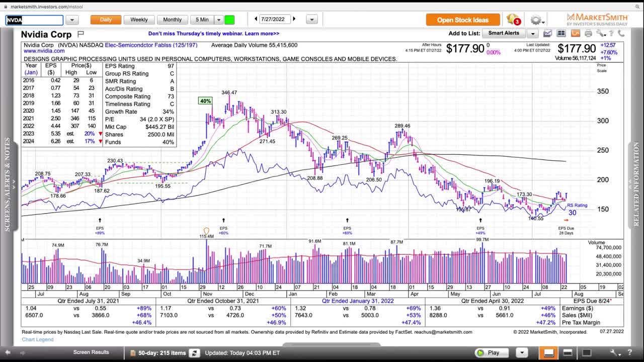Image resolution: width=644 pixels, height=362 pixels.
Task: Step to previous date with left arrow
Action: pos(256,19)
